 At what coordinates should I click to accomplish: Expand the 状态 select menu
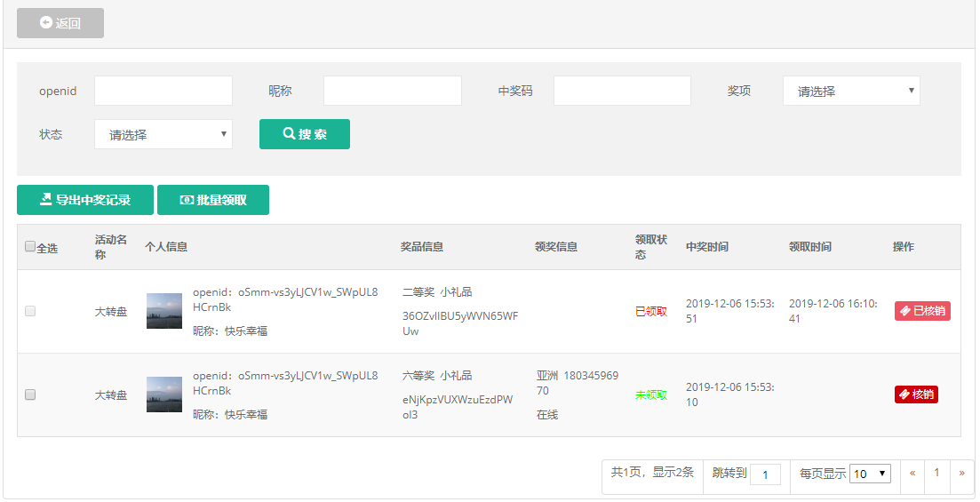pos(163,134)
